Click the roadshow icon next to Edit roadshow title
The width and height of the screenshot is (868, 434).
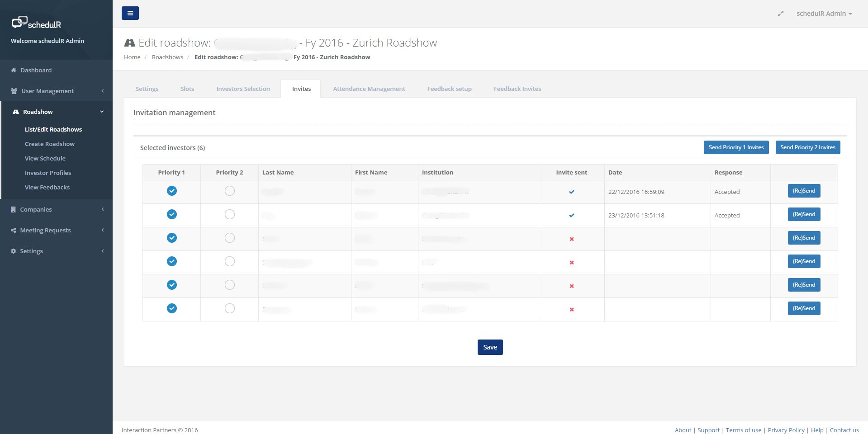click(130, 42)
